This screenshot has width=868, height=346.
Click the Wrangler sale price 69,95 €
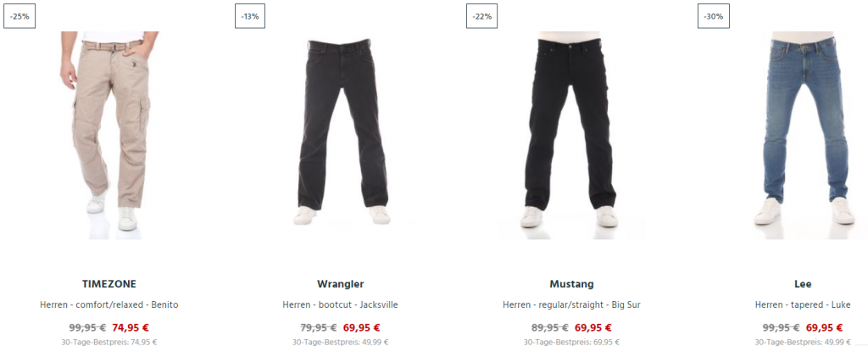[362, 327]
